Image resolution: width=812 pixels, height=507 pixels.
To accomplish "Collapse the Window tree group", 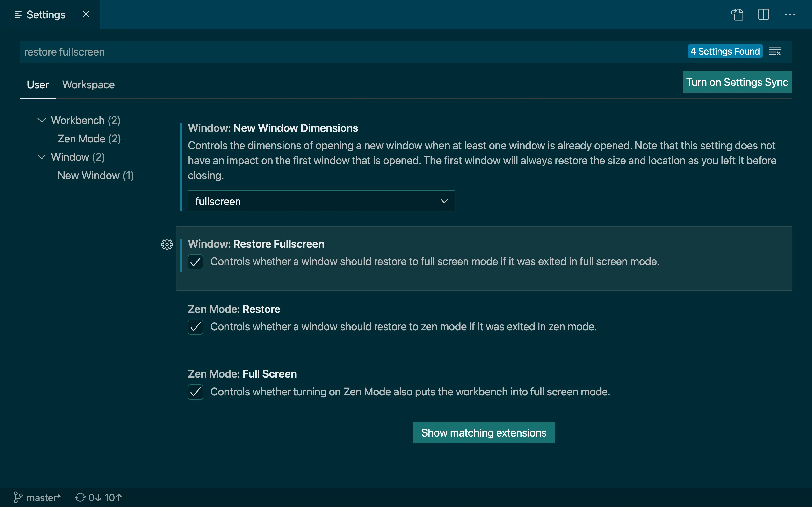I will click(42, 157).
